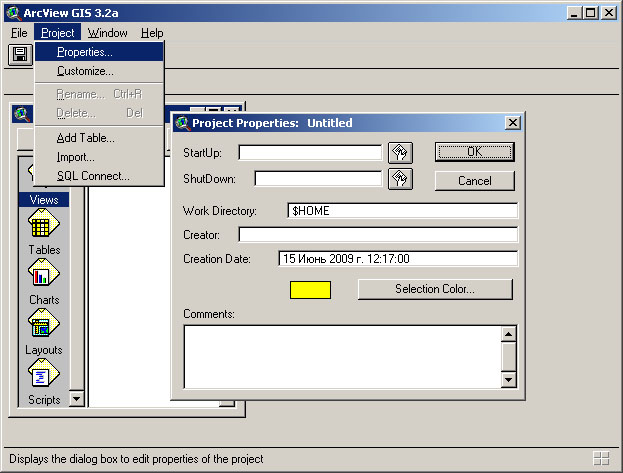Choose Properties... from Project menu
This screenshot has height=473, width=623.
(x=99, y=52)
